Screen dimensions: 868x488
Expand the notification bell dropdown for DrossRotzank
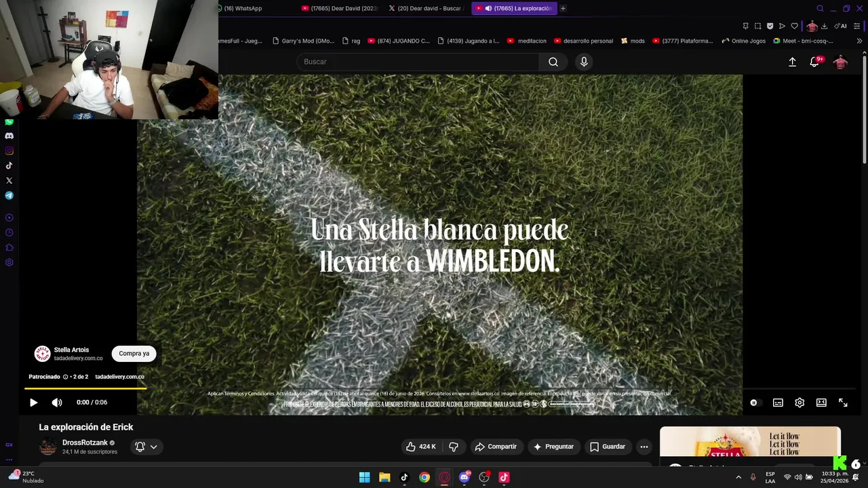point(146,447)
